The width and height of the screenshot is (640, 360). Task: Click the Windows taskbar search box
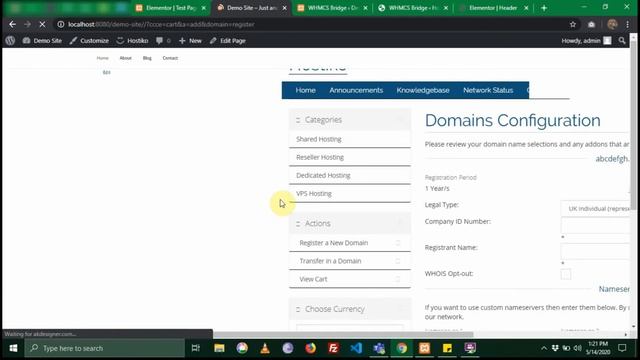click(104, 348)
